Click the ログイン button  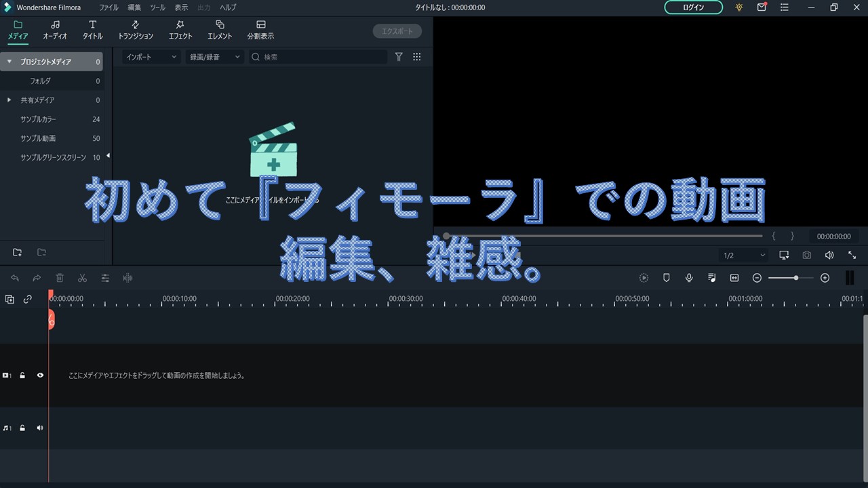click(694, 7)
